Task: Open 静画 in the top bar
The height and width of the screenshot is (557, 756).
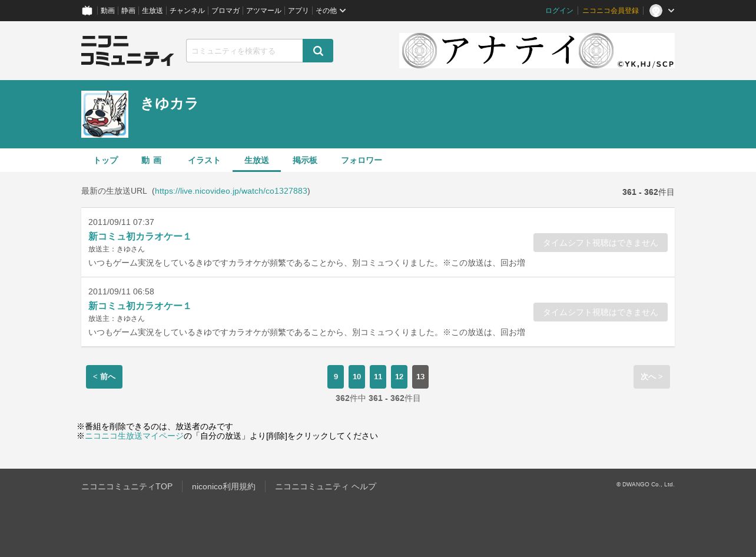Action: point(128,11)
